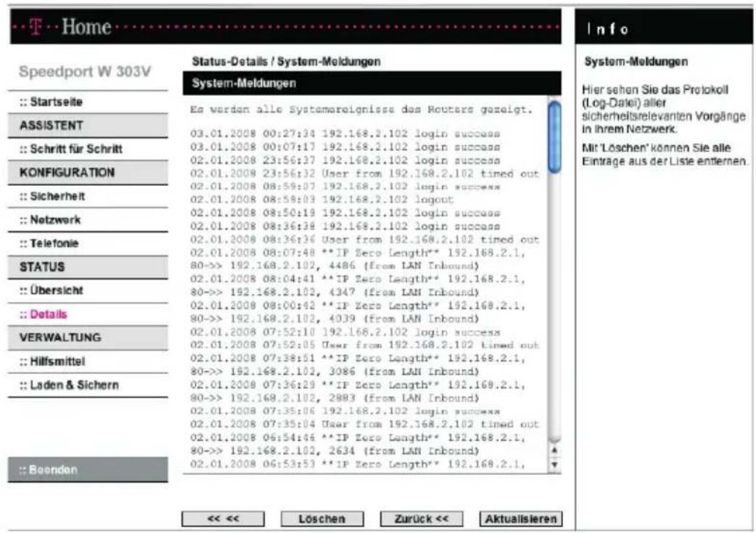The height and width of the screenshot is (533, 756).
Task: Click log entry '02.01.2008 06:54:46' IP Zero Length
Action: tap(358, 444)
